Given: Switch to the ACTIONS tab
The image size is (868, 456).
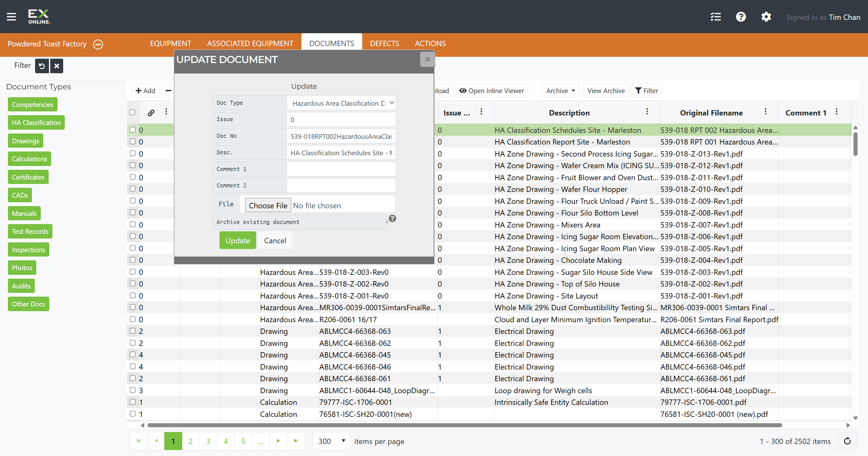Looking at the screenshot, I should [430, 44].
